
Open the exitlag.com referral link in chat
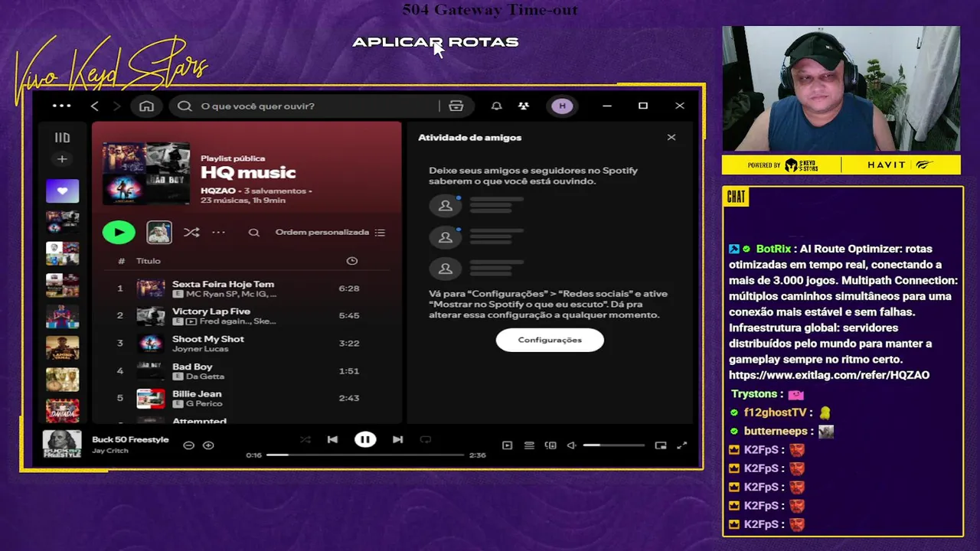829,375
